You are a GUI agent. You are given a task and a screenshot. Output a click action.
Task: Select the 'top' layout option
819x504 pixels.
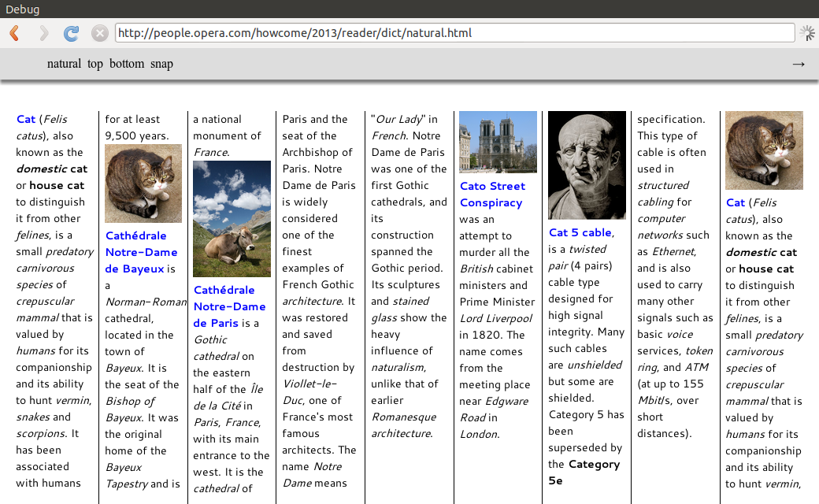95,64
